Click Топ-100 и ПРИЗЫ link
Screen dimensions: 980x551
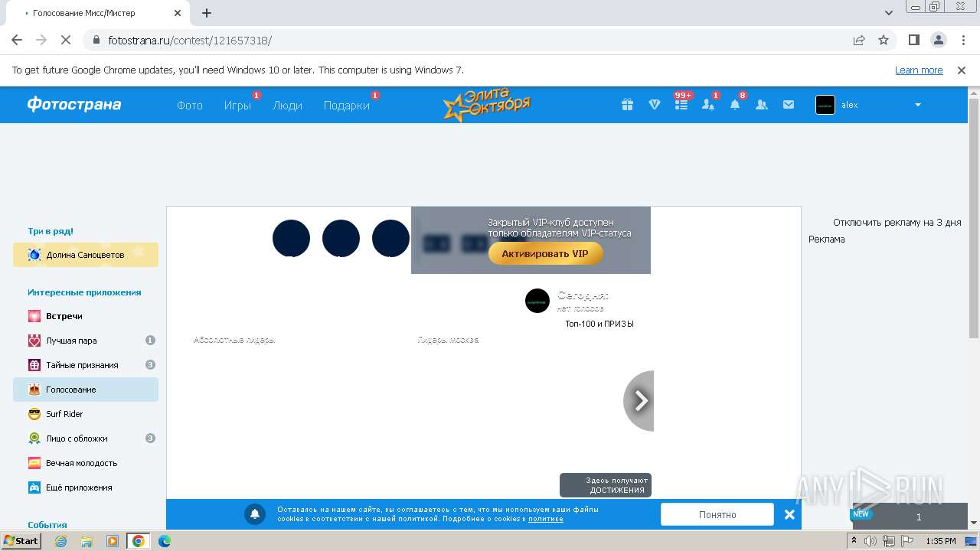pos(599,324)
